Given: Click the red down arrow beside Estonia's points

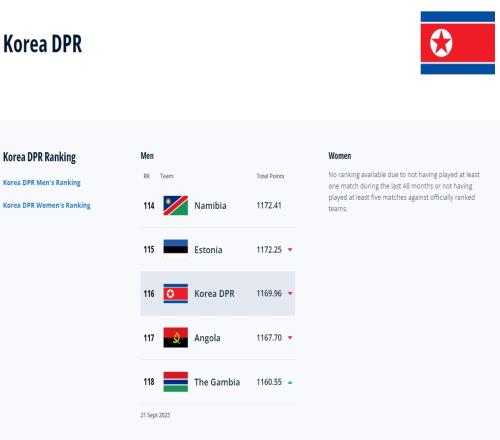Looking at the screenshot, I should pos(290,250).
